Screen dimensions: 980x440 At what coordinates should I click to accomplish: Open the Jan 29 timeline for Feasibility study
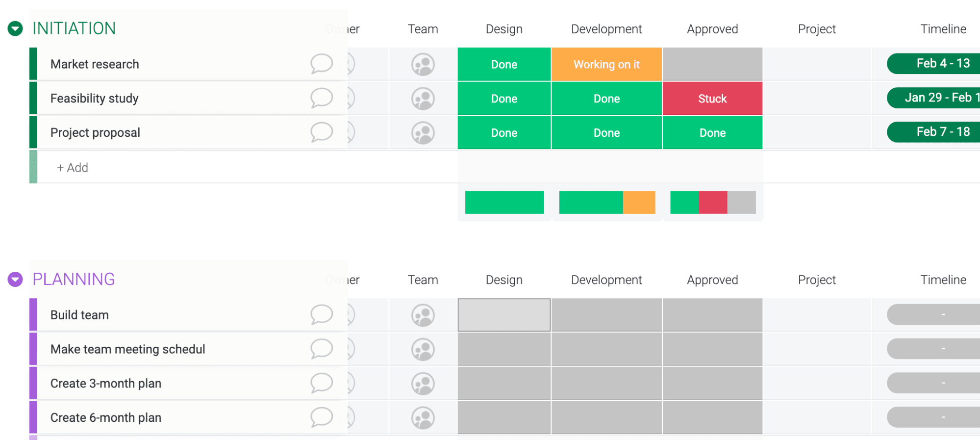pos(933,98)
